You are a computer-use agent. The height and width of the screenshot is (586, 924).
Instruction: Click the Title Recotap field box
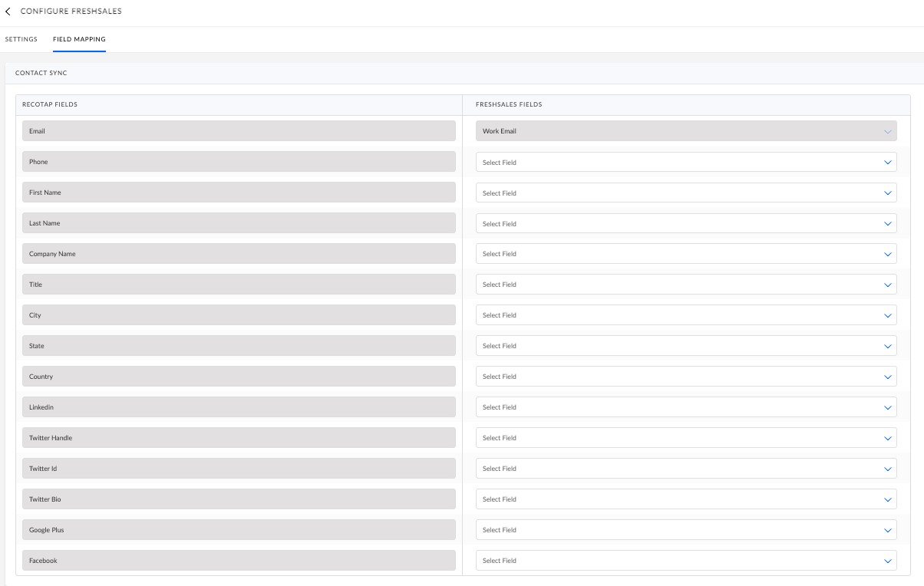click(x=239, y=285)
